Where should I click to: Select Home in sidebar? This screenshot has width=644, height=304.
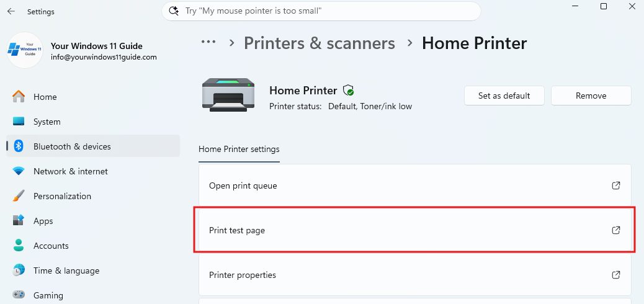[x=93, y=97]
